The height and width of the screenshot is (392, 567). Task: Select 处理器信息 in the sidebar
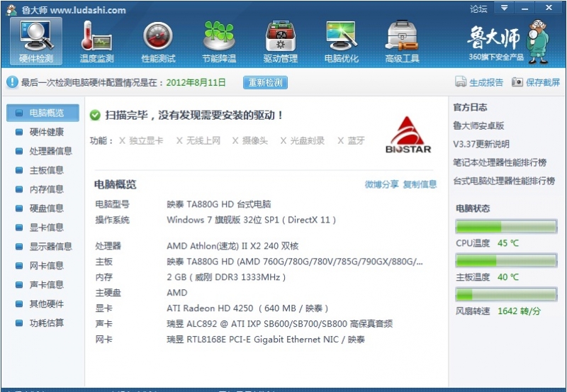[50, 151]
